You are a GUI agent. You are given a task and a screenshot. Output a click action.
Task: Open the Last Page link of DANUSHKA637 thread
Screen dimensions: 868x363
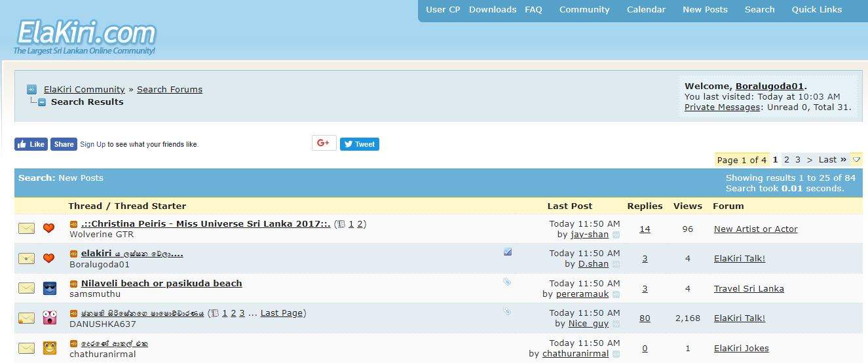point(282,313)
